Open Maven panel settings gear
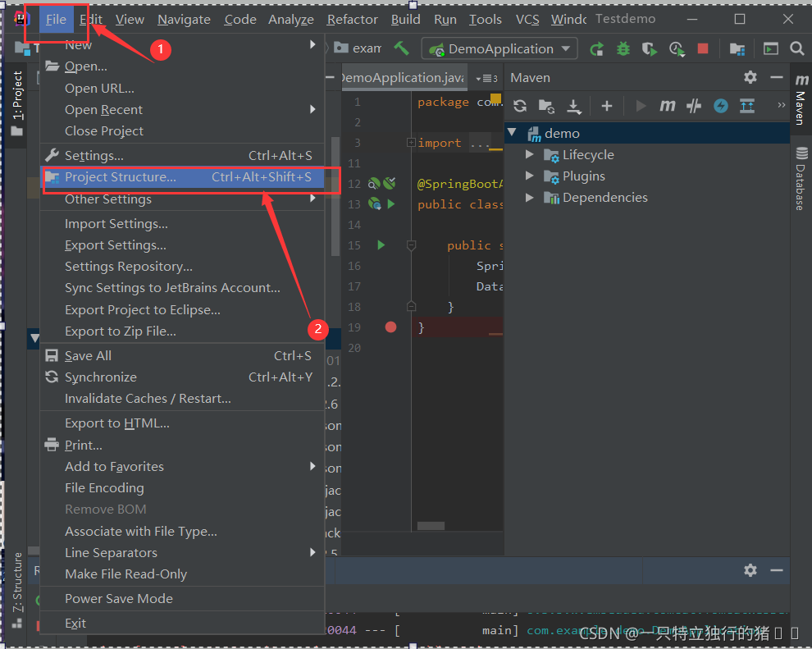The image size is (812, 649). coord(750,78)
